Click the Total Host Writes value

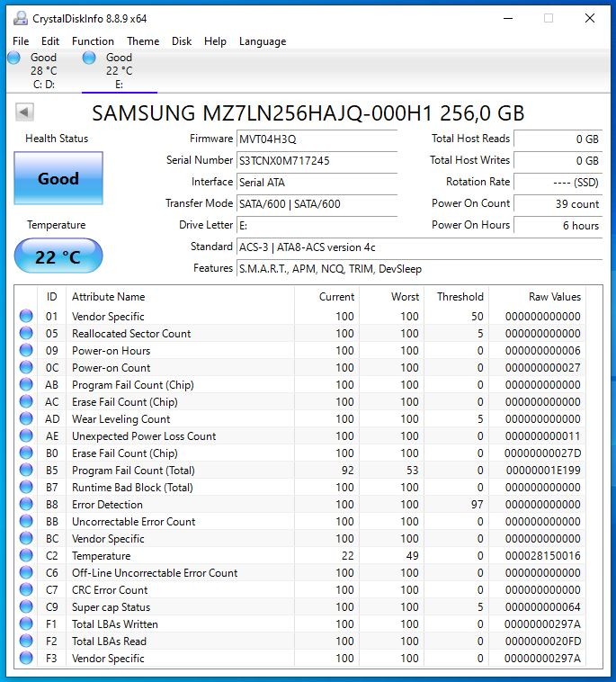tap(558, 161)
